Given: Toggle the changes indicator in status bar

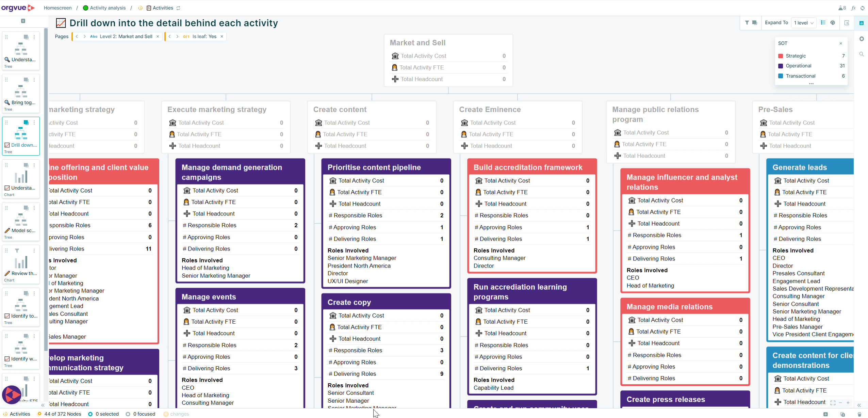Looking at the screenshot, I should [x=176, y=414].
